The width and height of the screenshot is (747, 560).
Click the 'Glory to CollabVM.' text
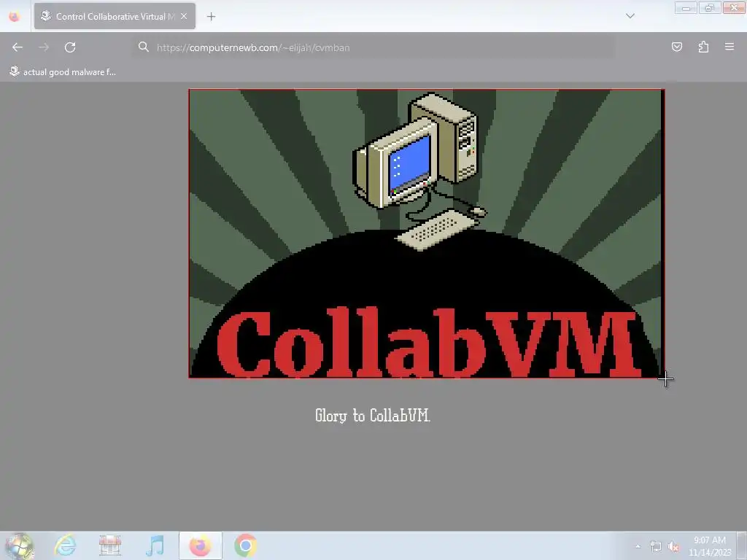click(x=373, y=416)
